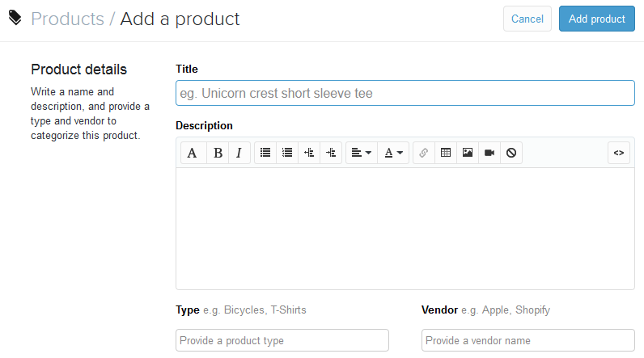Toggle bold formatting in description toolbar
This screenshot has width=644, height=358.
coord(218,153)
